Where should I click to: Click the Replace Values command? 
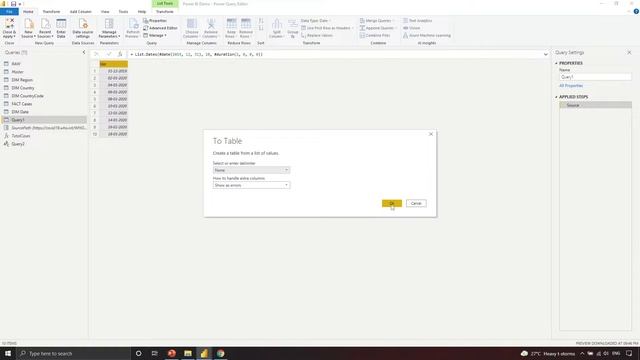tap(317, 35)
